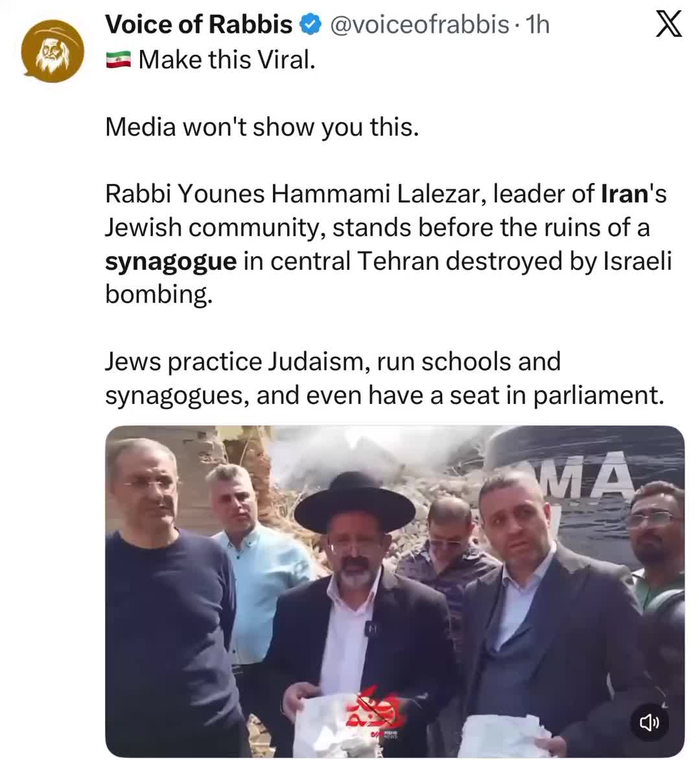The width and height of the screenshot is (700, 760).
Task: Click the paragraph starting Jews practice Judaism
Action: tap(384, 379)
